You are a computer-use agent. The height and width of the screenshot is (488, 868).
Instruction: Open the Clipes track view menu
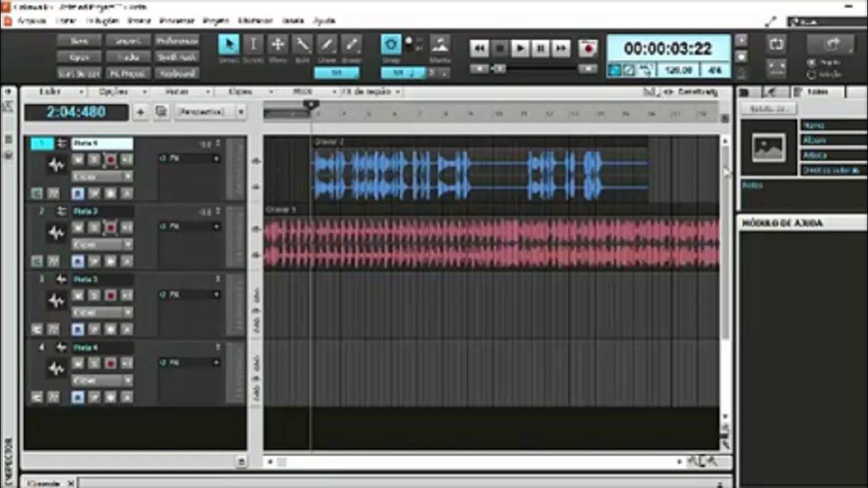(241, 91)
